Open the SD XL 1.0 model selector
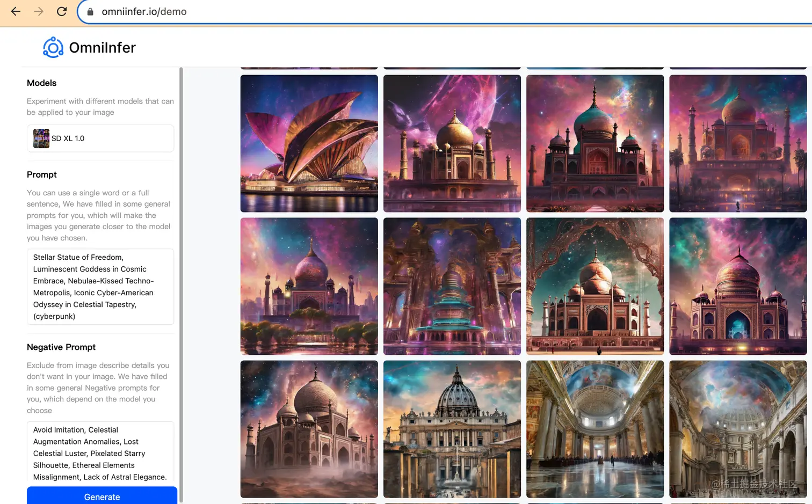The image size is (812, 504). tap(100, 138)
